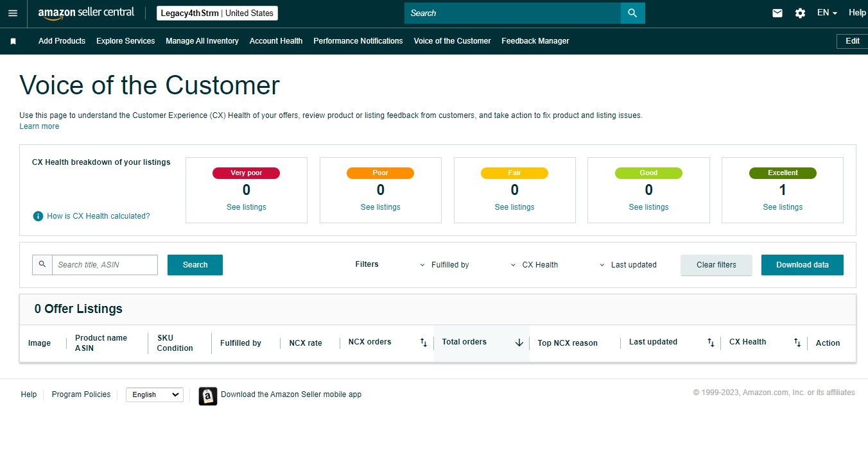This screenshot has width=868, height=458.
Task: Click the Very poor red badge
Action: 247,173
